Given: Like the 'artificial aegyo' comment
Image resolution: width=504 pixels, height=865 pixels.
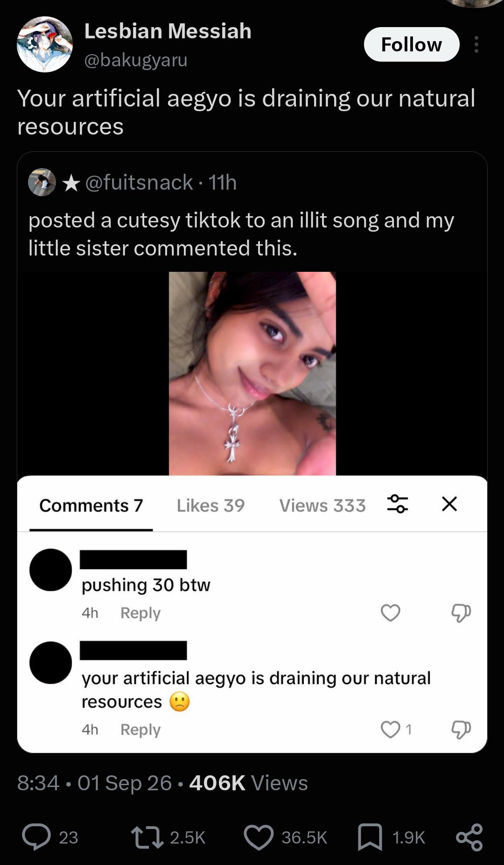Looking at the screenshot, I should (391, 729).
